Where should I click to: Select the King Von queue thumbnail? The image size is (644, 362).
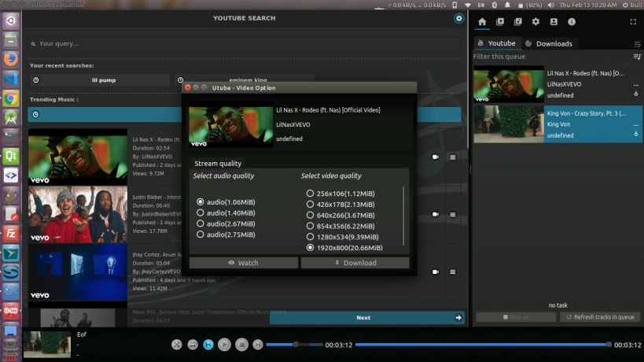click(509, 124)
